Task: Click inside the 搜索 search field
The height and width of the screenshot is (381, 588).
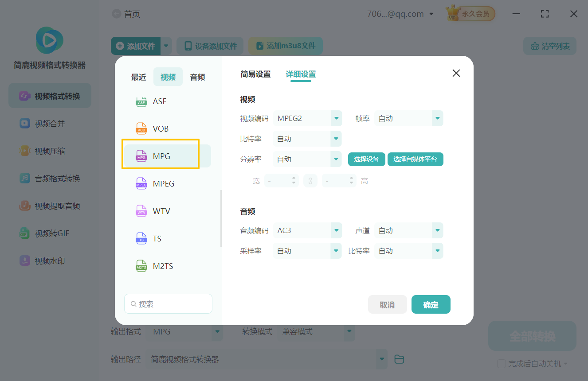Action: click(x=168, y=303)
